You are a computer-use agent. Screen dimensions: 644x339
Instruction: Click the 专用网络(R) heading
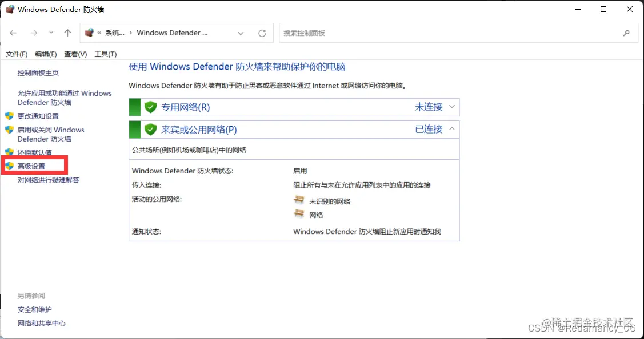click(186, 107)
